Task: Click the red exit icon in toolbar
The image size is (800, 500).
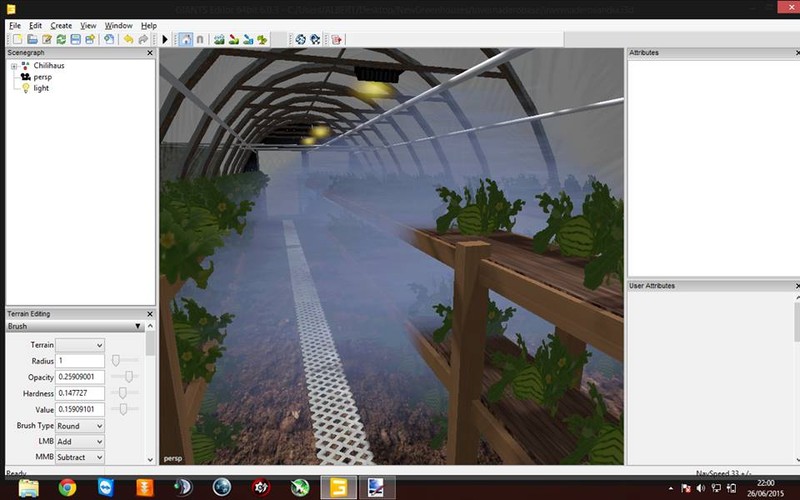Action: click(336, 39)
